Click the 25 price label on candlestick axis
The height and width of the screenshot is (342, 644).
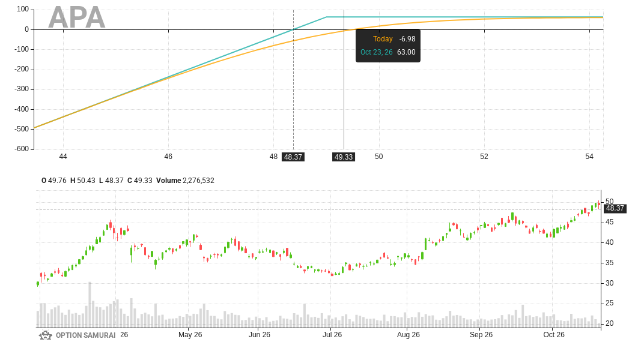(610, 303)
